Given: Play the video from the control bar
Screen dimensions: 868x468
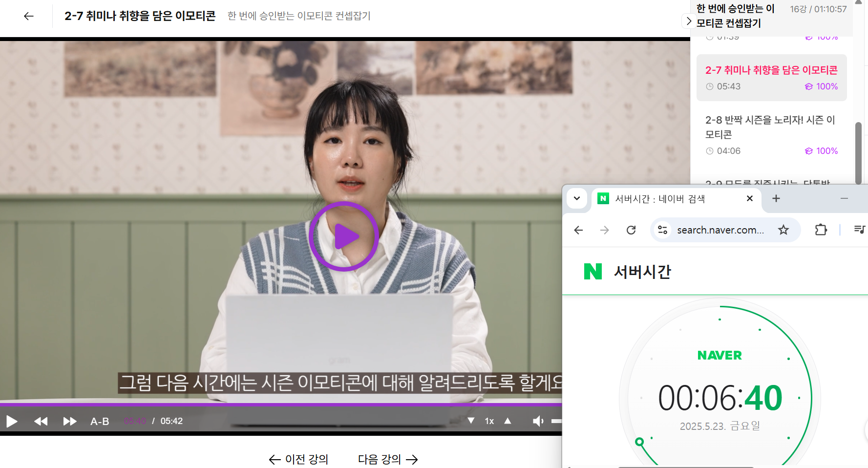Looking at the screenshot, I should [x=12, y=421].
